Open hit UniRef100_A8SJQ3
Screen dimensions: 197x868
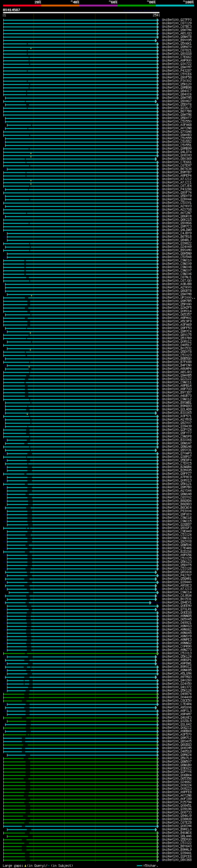click(176, 33)
